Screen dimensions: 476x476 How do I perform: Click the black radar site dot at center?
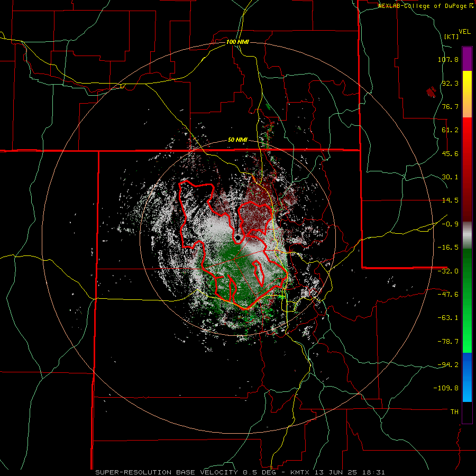[x=237, y=237]
